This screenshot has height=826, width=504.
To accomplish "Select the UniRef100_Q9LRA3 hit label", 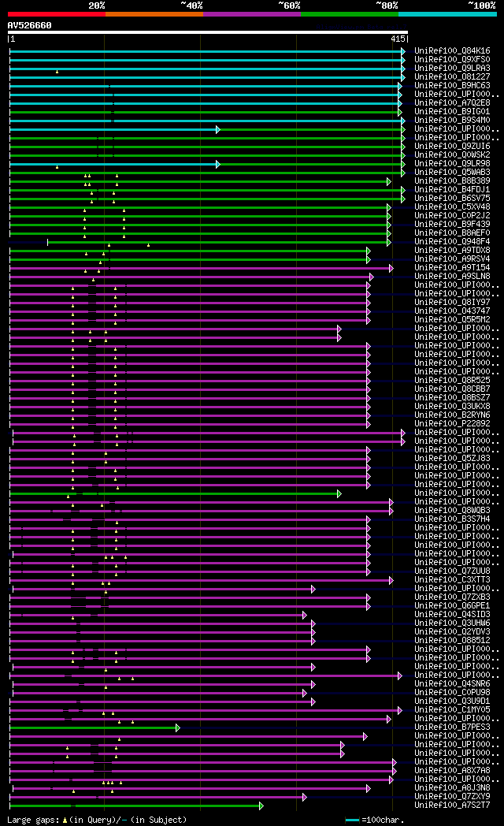I will click(x=452, y=68).
